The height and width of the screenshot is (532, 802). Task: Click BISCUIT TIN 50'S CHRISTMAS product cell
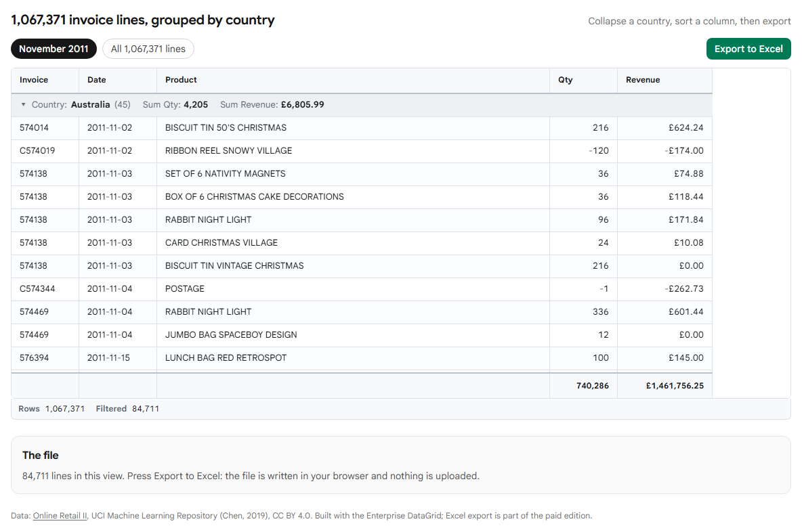(353, 128)
